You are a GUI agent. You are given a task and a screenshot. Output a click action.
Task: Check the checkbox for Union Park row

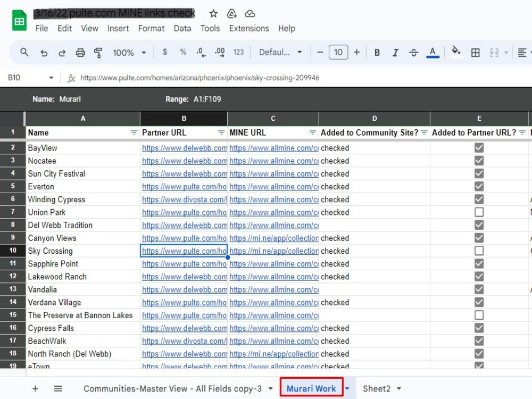(478, 212)
